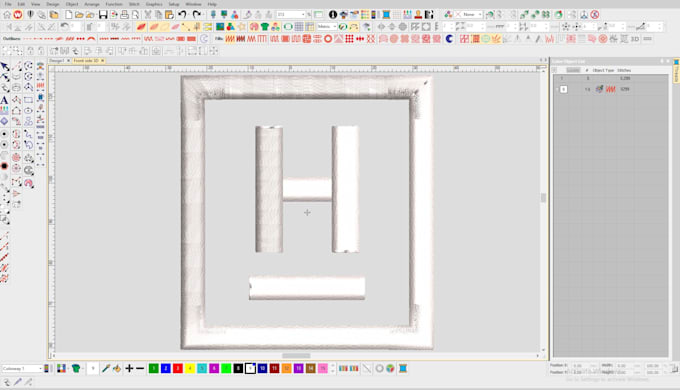Select the second row in Color-Object List
The image size is (680, 390).
[x=611, y=89]
